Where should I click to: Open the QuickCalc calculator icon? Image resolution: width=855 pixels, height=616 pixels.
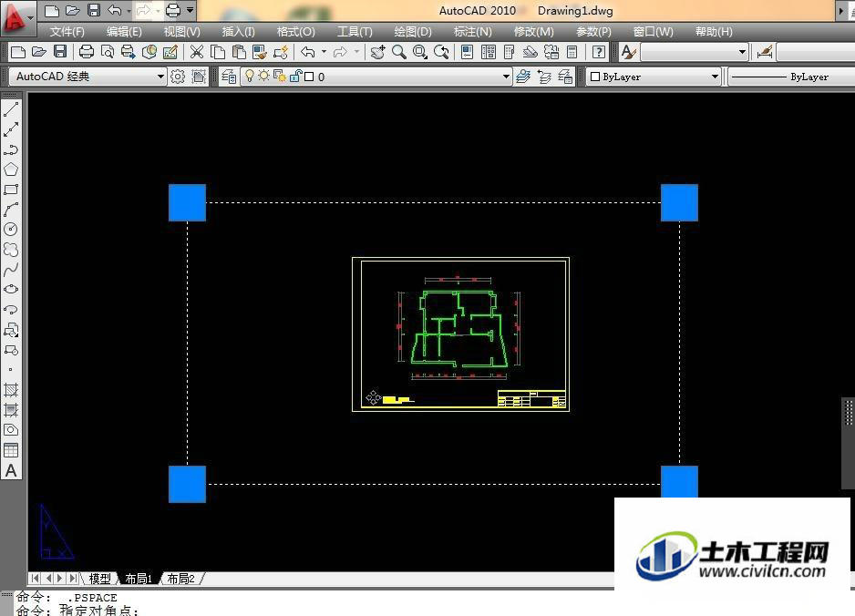coord(572,52)
